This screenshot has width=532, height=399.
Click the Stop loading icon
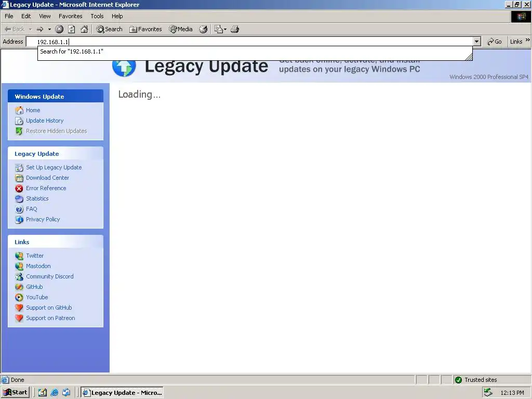click(x=59, y=29)
